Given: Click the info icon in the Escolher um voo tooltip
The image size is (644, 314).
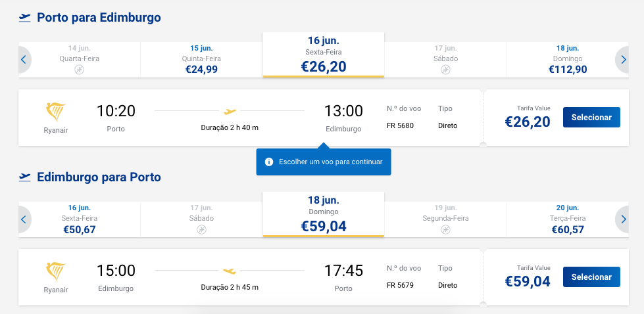Looking at the screenshot, I should click(269, 162).
